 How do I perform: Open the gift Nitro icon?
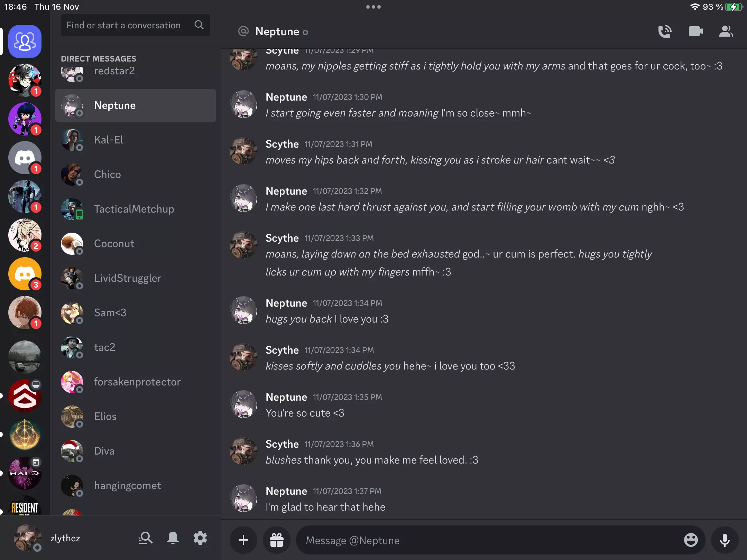coord(277,540)
